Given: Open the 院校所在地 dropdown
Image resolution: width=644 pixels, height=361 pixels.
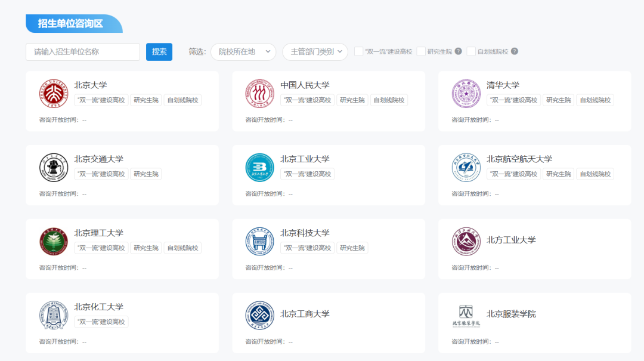Looking at the screenshot, I should coord(243,52).
